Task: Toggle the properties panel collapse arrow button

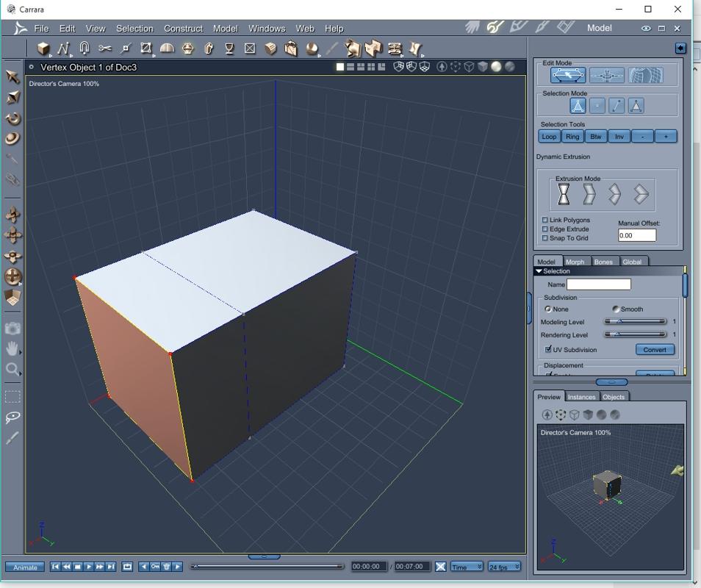Action: pyautogui.click(x=680, y=49)
